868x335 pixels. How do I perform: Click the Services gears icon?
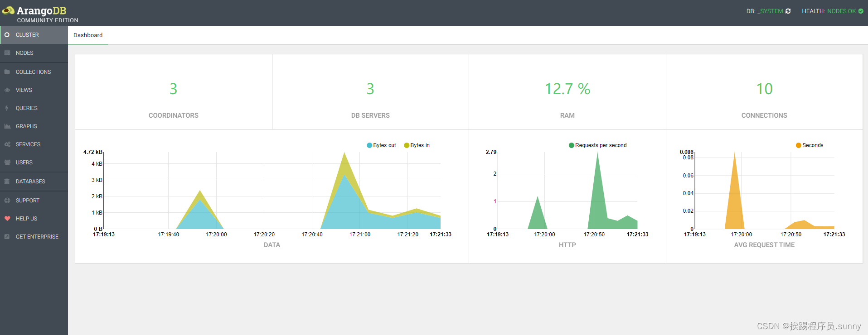7,144
